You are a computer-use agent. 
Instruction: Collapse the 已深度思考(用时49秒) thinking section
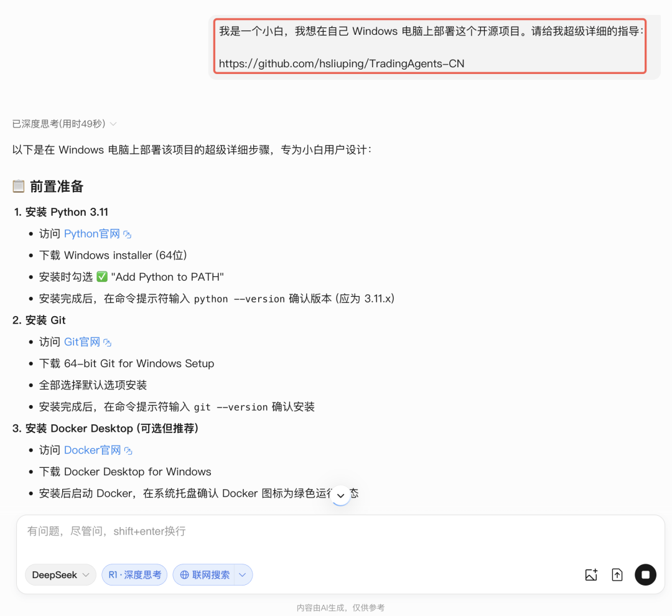[x=113, y=123]
